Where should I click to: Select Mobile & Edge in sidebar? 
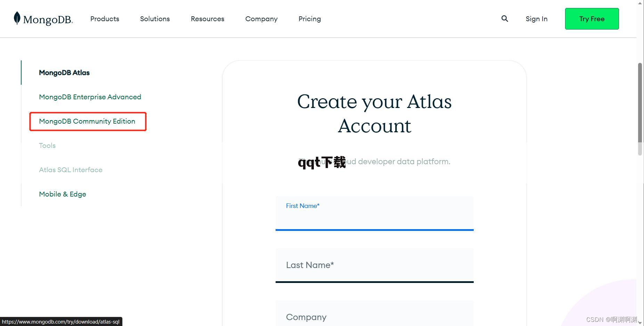(x=63, y=194)
